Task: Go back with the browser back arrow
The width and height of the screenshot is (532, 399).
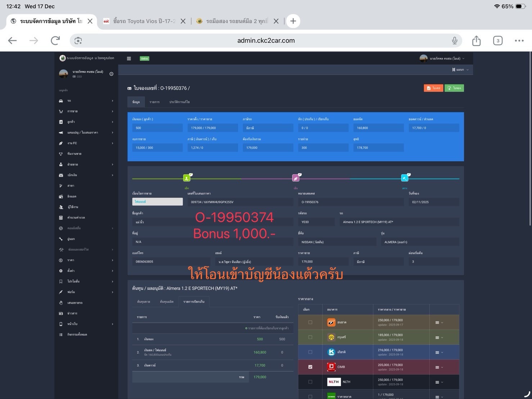Action: click(x=13, y=41)
